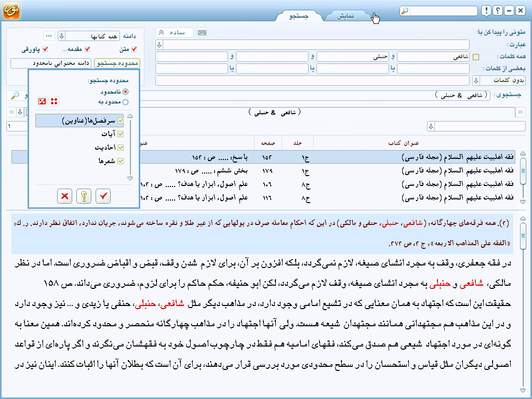Viewport: 532px width, 399px height.
Task: Open the virtual keyboard icon
Action: coord(202,33)
